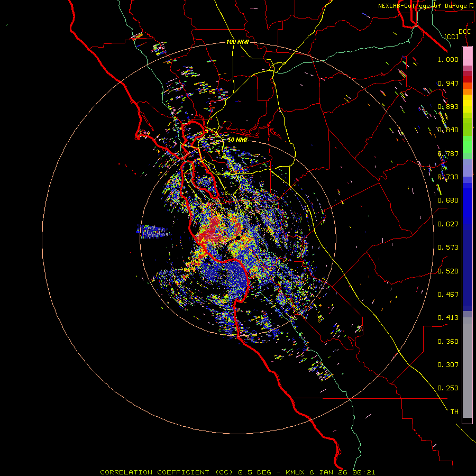Pick the pink color segment beside 1.000
476x476 pixels.
[467, 57]
